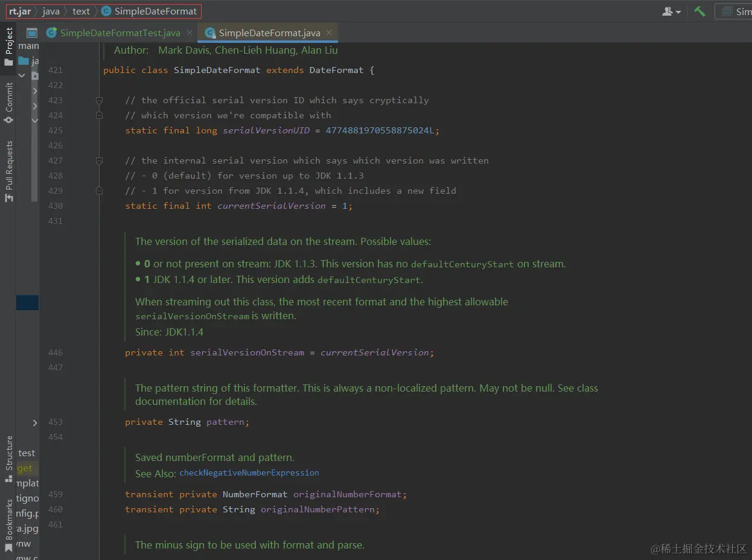Close the SimpleDateFormat.java tab
Image resolution: width=752 pixels, height=560 pixels.
click(329, 33)
